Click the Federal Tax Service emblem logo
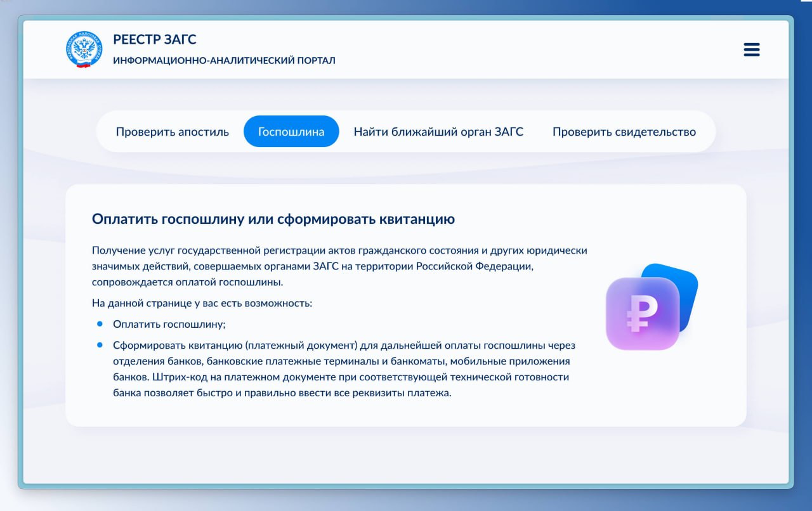The image size is (812, 511). coord(84,49)
